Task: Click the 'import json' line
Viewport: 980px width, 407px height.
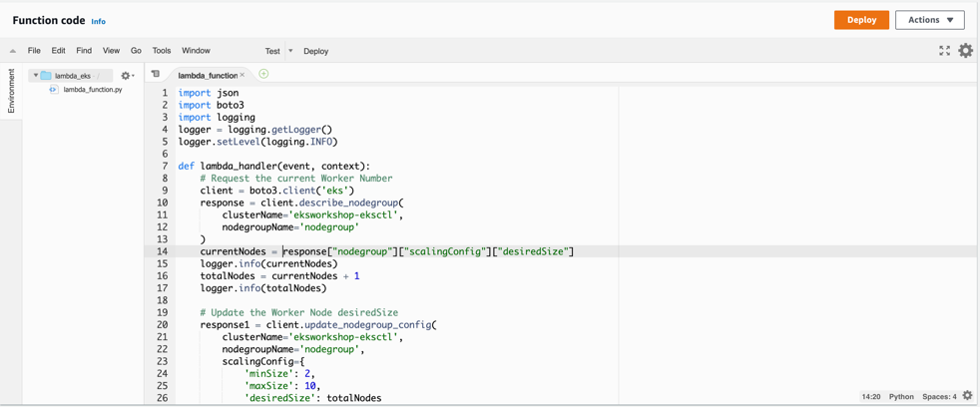Action: point(209,93)
